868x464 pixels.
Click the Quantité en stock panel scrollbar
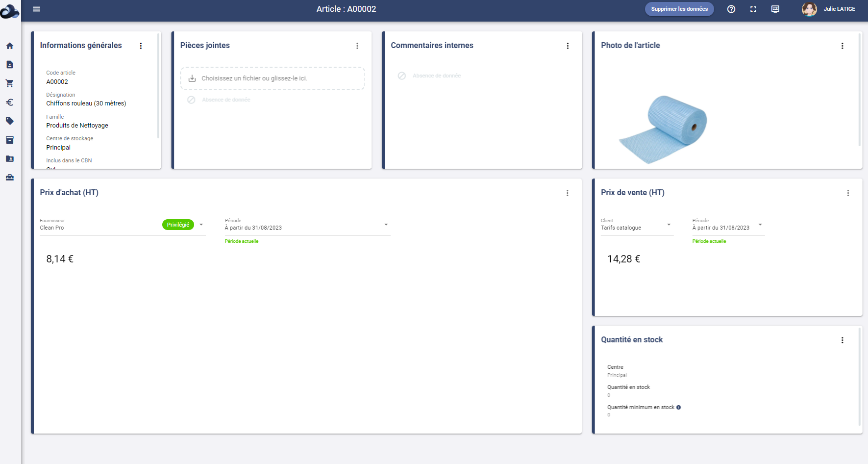coord(860,376)
